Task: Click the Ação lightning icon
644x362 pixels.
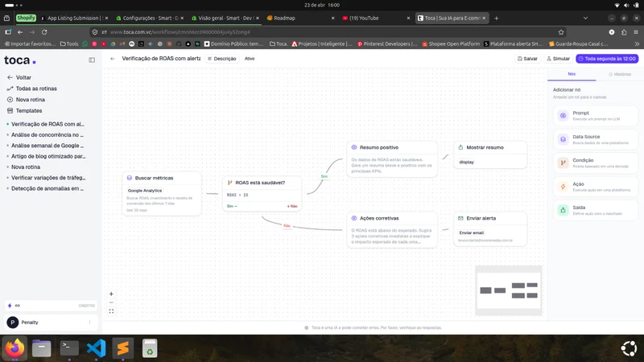Action: pyautogui.click(x=563, y=187)
